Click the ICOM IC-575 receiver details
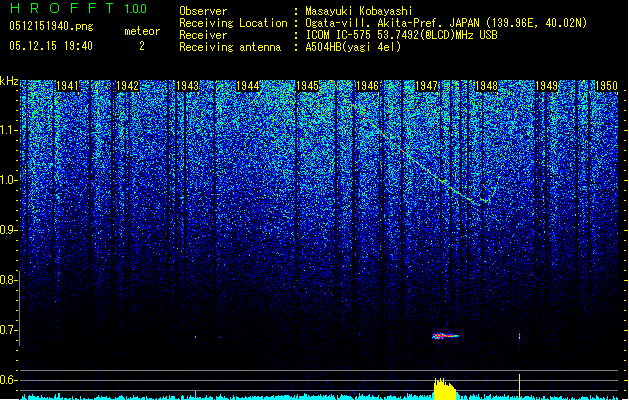Viewport: 629px width, 400px height. (x=401, y=35)
